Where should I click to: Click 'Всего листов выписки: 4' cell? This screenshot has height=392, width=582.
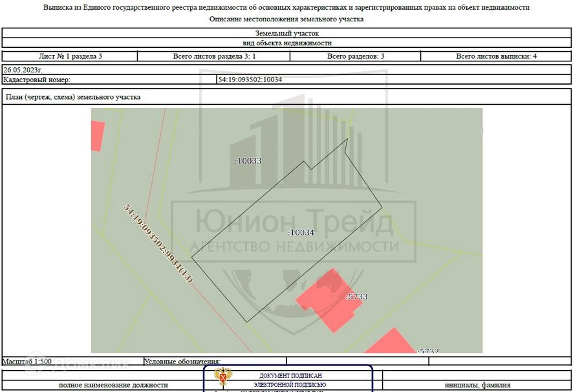tap(496, 56)
